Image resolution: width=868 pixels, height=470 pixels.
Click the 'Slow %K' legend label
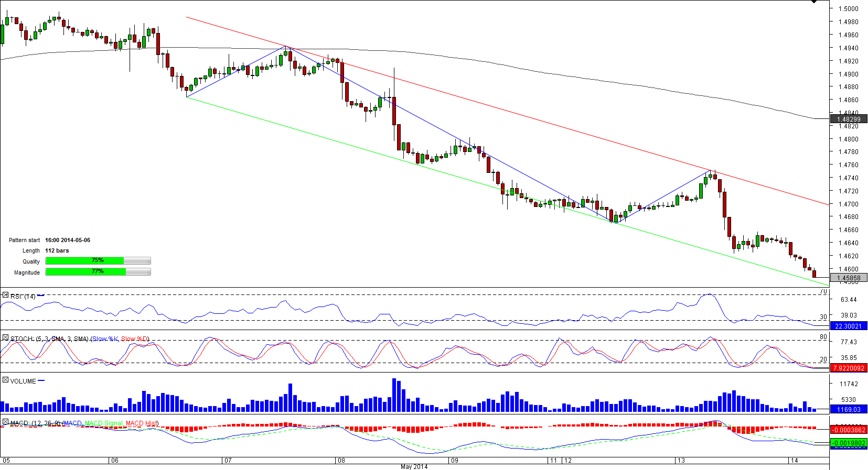coord(105,339)
